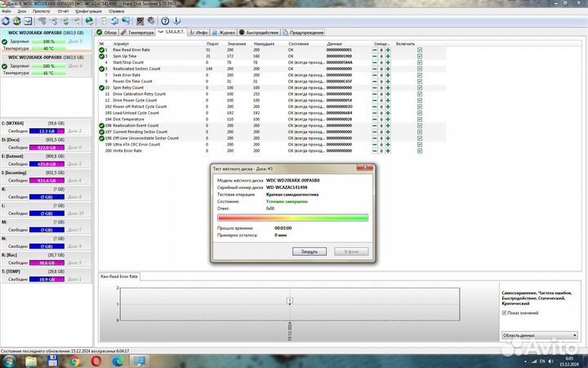Viewport: 588px width, 368px height.
Task: Click plus offset for Raw Read Error Rate
Action: [388, 50]
